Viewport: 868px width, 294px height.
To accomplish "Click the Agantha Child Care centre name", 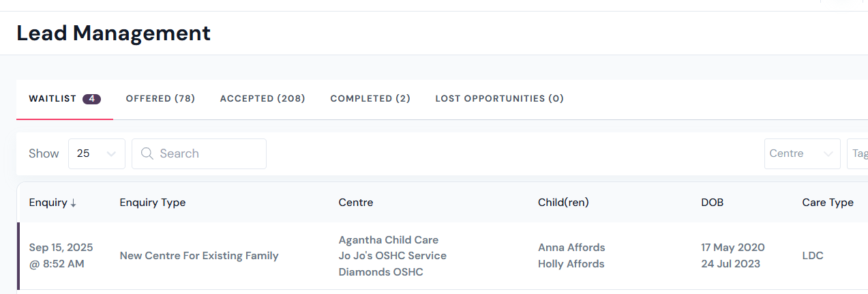I will pyautogui.click(x=389, y=240).
